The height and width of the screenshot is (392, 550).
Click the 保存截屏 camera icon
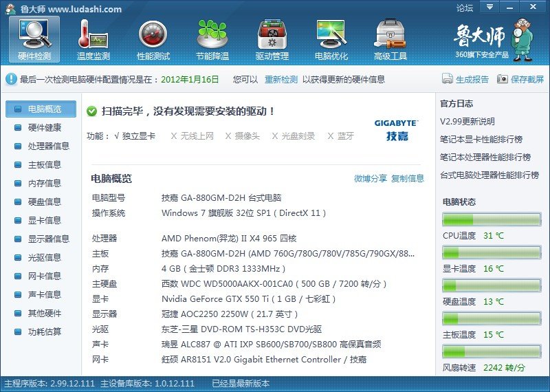[x=503, y=79]
